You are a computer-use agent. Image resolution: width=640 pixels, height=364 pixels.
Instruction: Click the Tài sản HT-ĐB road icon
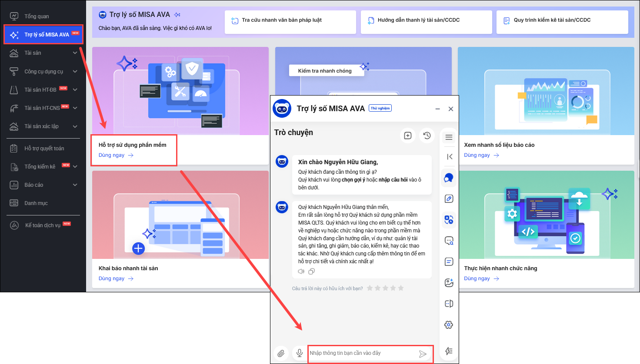click(14, 89)
